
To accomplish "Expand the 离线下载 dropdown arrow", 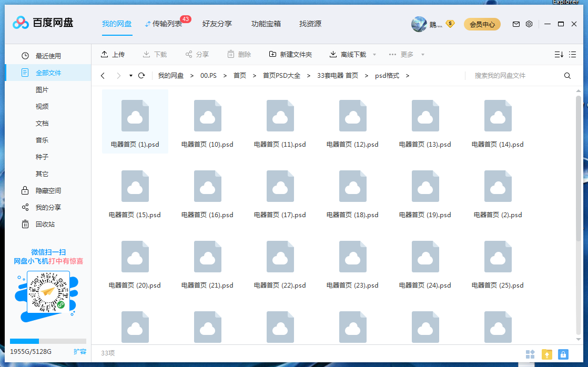I will (374, 55).
